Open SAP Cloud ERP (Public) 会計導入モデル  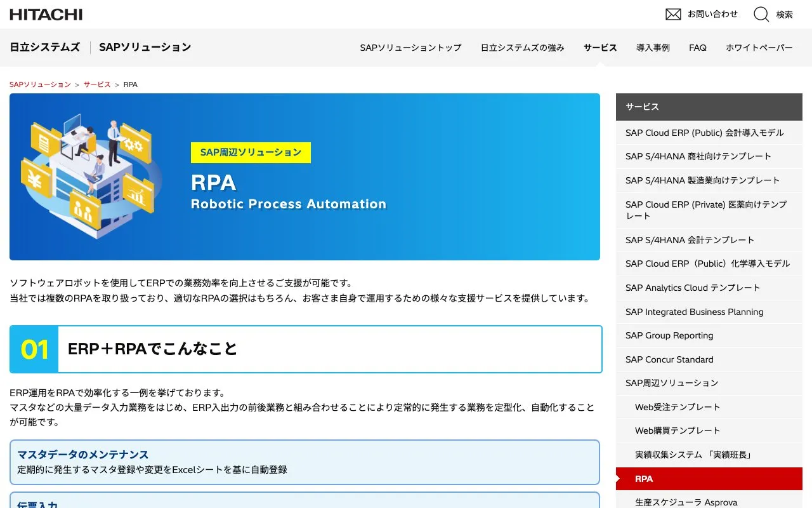coord(709,133)
